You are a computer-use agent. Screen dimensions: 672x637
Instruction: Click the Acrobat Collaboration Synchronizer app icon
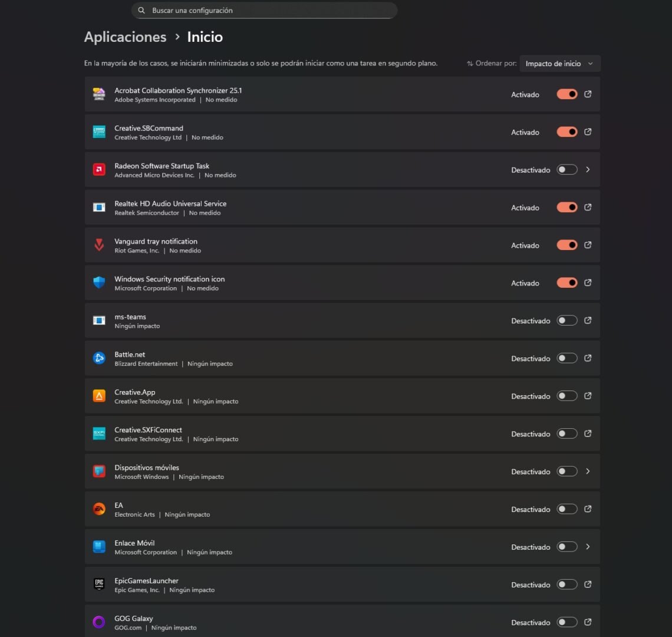pos(98,94)
